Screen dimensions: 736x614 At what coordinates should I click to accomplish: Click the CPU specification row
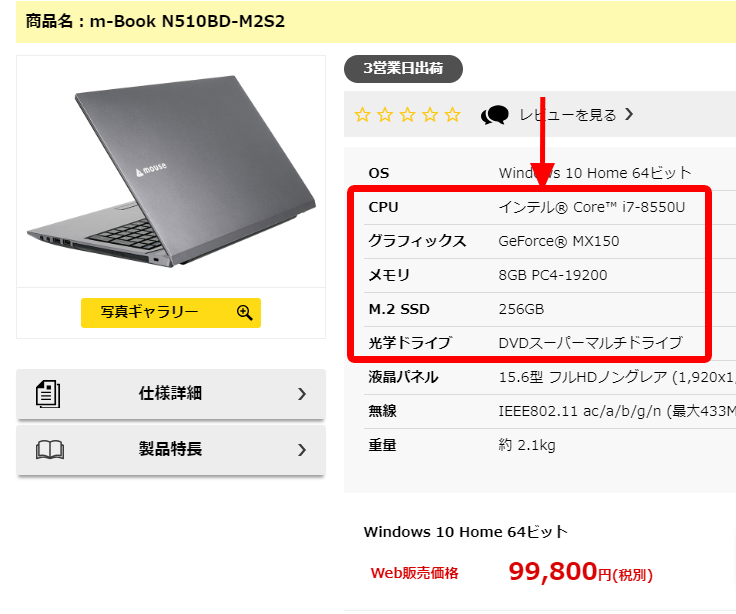click(x=535, y=207)
